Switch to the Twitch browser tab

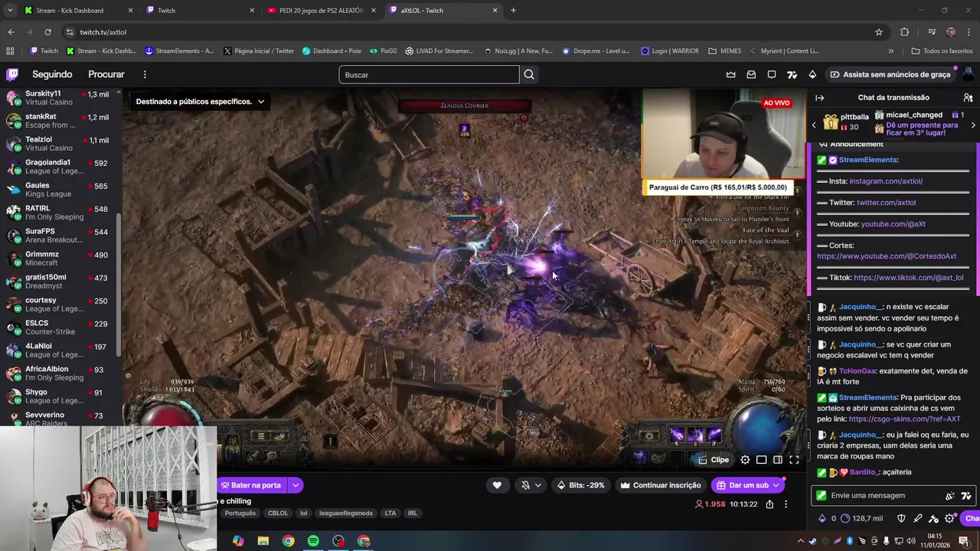[200, 11]
